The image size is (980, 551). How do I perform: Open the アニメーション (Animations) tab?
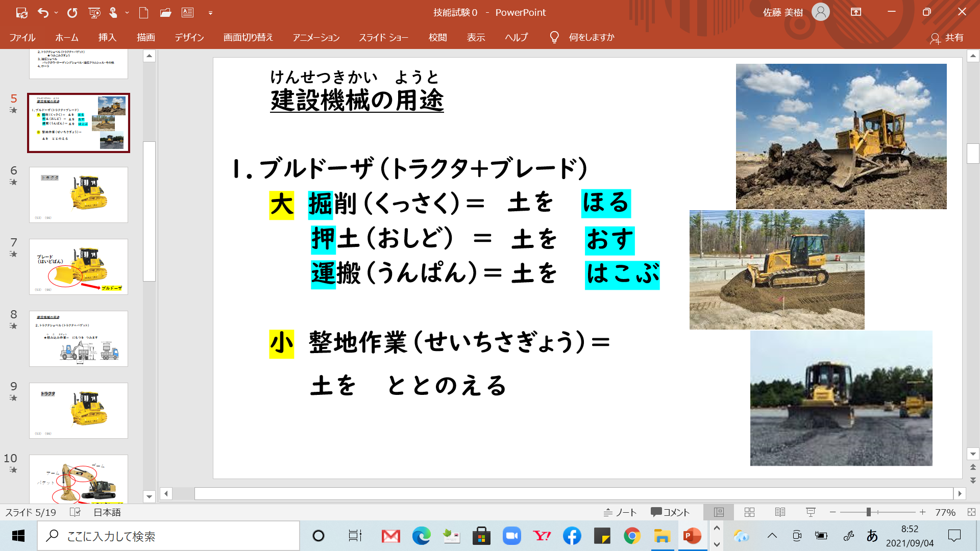(x=316, y=37)
